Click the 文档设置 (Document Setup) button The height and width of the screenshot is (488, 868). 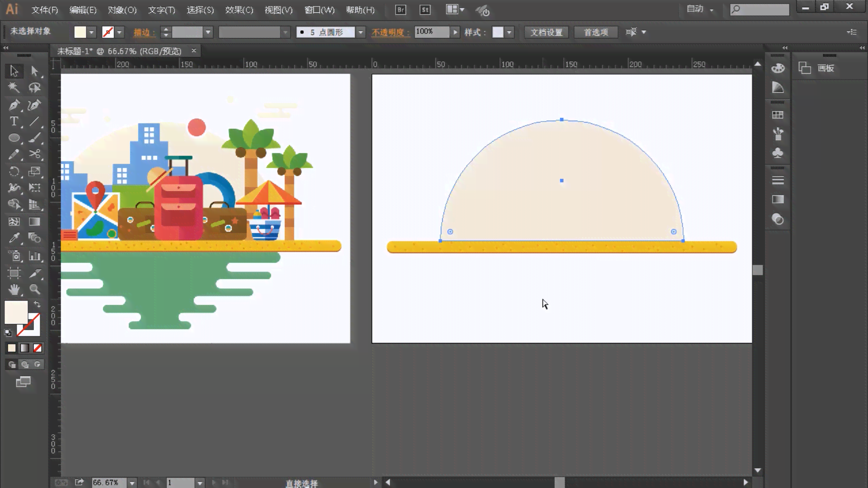click(547, 32)
